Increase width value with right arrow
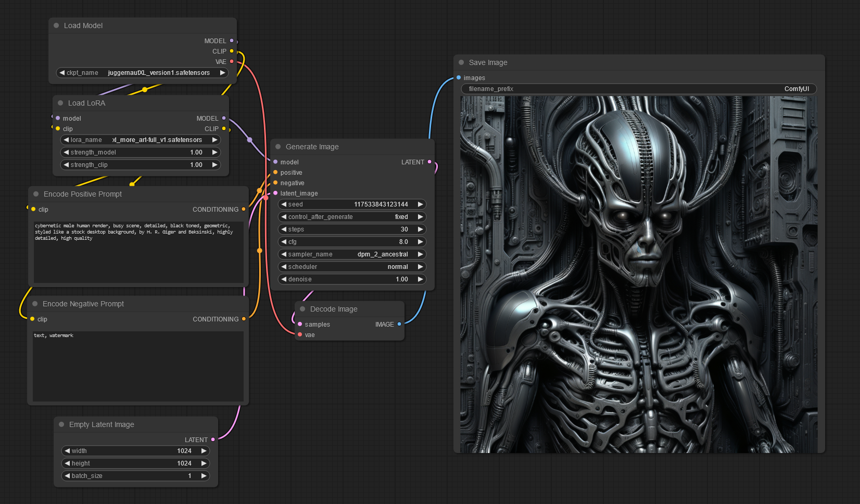The width and height of the screenshot is (860, 504). coord(204,451)
